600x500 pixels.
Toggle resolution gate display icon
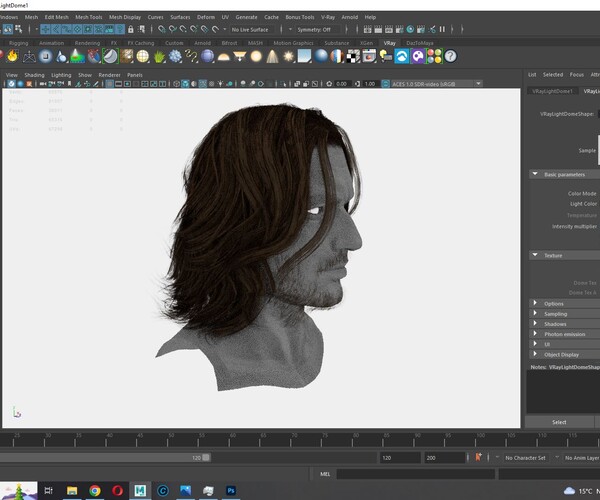click(127, 84)
